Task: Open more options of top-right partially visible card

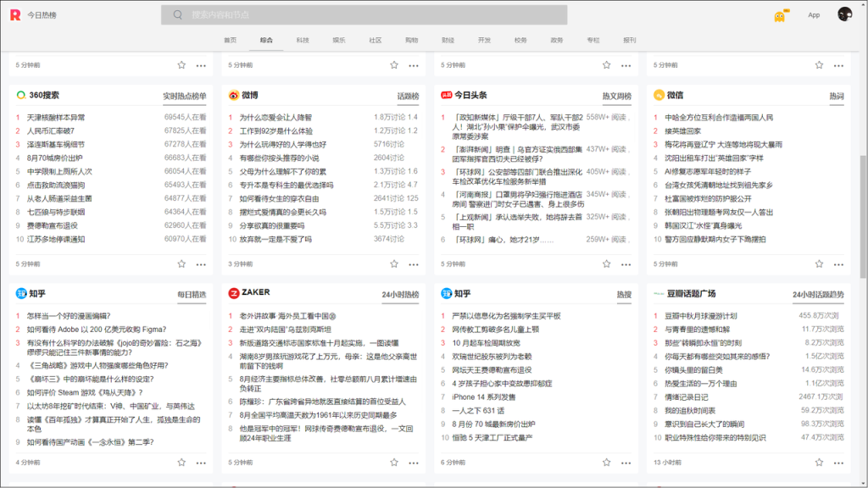Action: (x=838, y=65)
